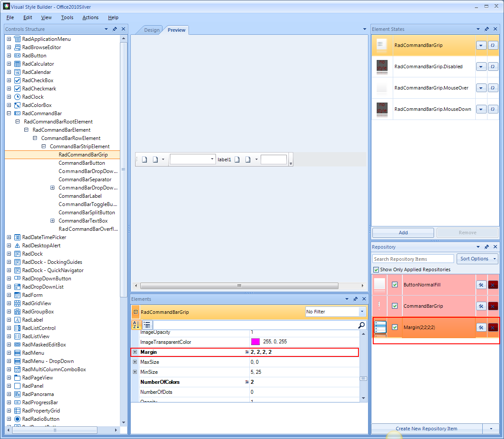Open the View menu
The height and width of the screenshot is (439, 504).
pyautogui.click(x=46, y=17)
